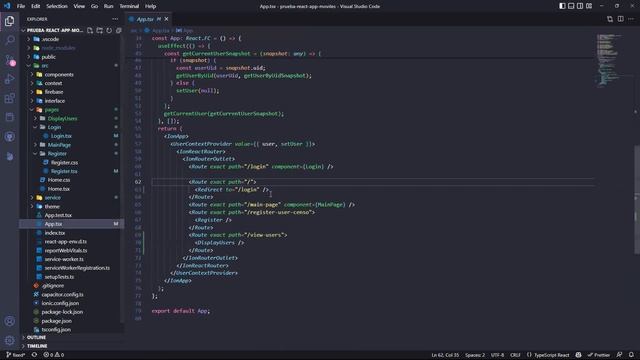Screen dimensions: 640x360
Task: Click the Prettier status bar item
Action: coord(599,355)
